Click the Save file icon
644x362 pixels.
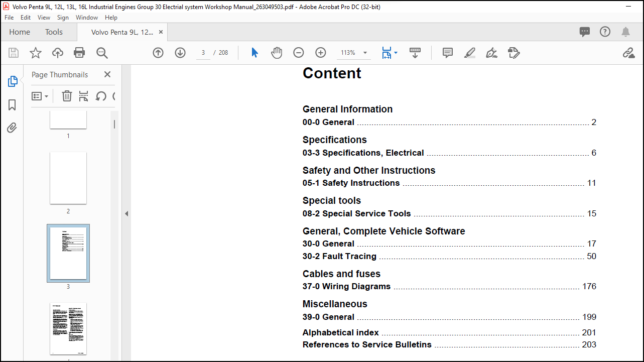14,53
